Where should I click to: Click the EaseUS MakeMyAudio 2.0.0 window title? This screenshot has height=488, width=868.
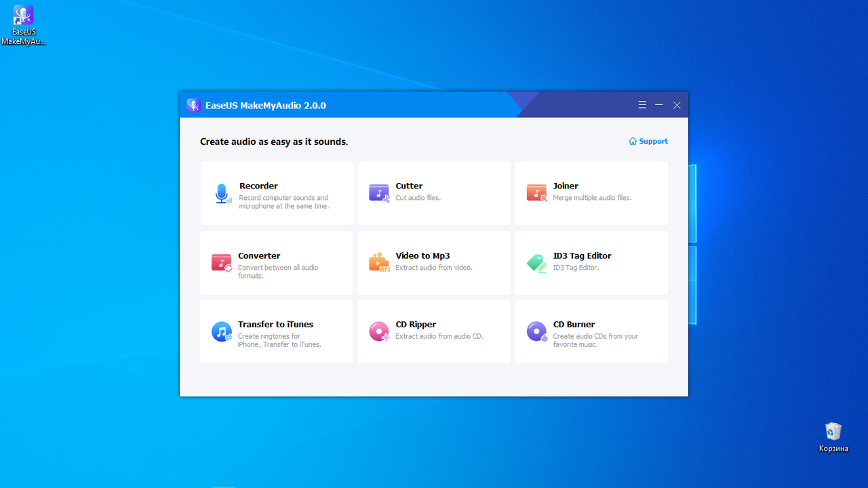point(266,106)
